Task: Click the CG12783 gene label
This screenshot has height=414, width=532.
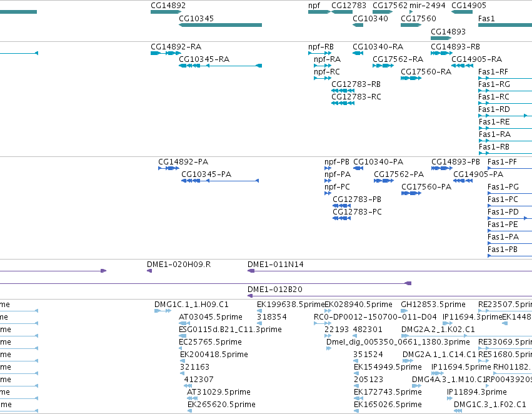Action: [349, 6]
